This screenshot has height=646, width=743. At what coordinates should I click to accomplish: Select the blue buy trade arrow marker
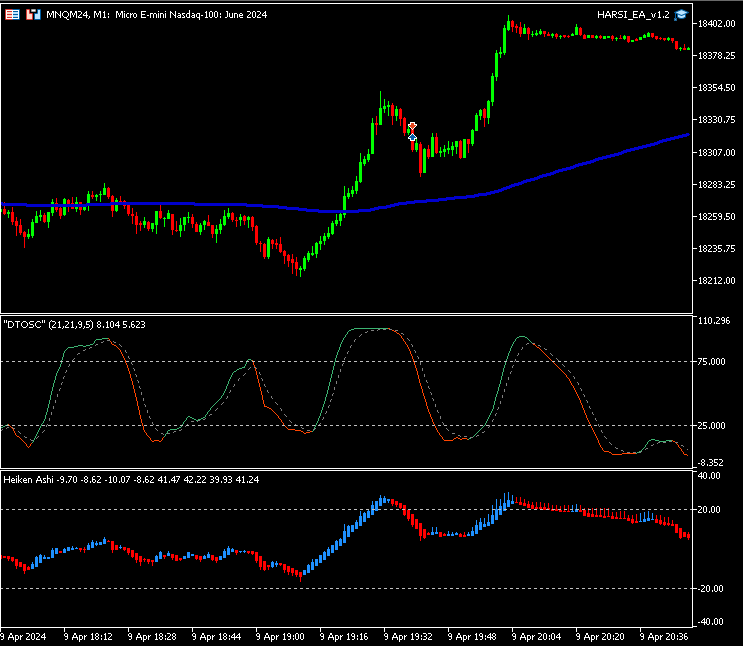pos(412,137)
